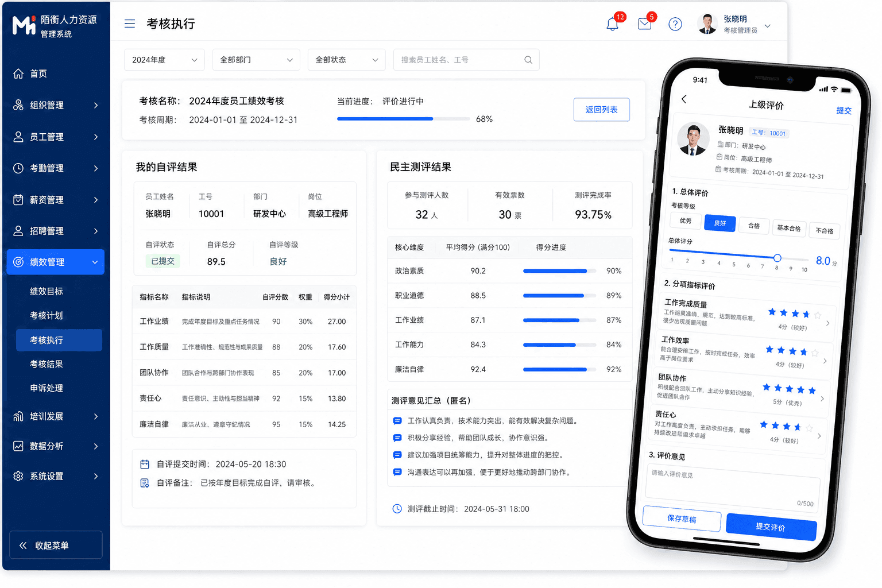The image size is (882, 588).
Task: Click the user avatar of 张晓明 in header
Action: (x=707, y=24)
